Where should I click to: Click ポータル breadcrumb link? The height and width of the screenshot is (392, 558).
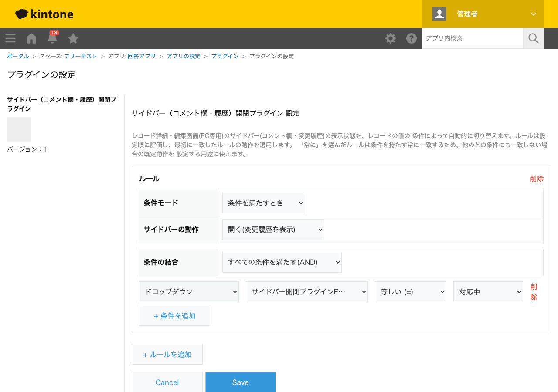[18, 56]
